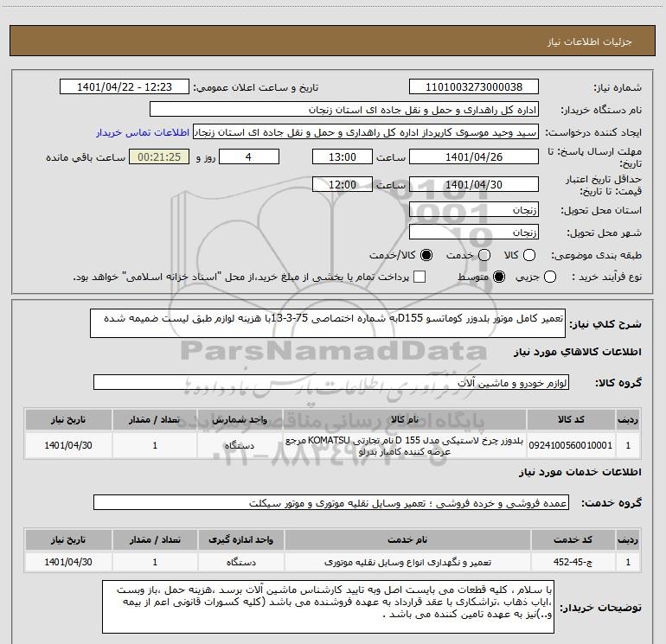The width and height of the screenshot is (666, 644).
Task: Tick the اسناد خزانه اسلامی payment checkbox
Action: (x=419, y=277)
